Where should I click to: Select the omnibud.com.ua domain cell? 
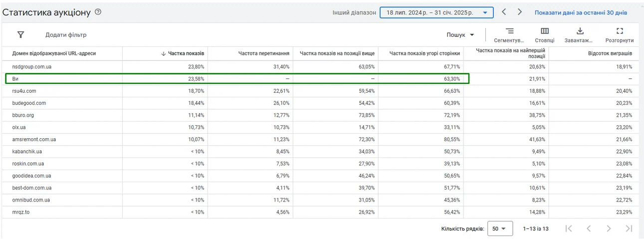(x=31, y=200)
